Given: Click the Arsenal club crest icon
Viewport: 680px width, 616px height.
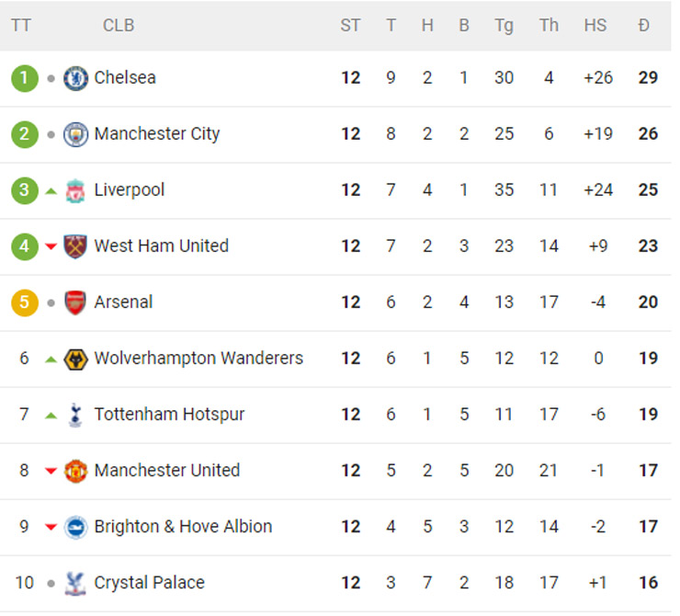Looking at the screenshot, I should 75,302.
